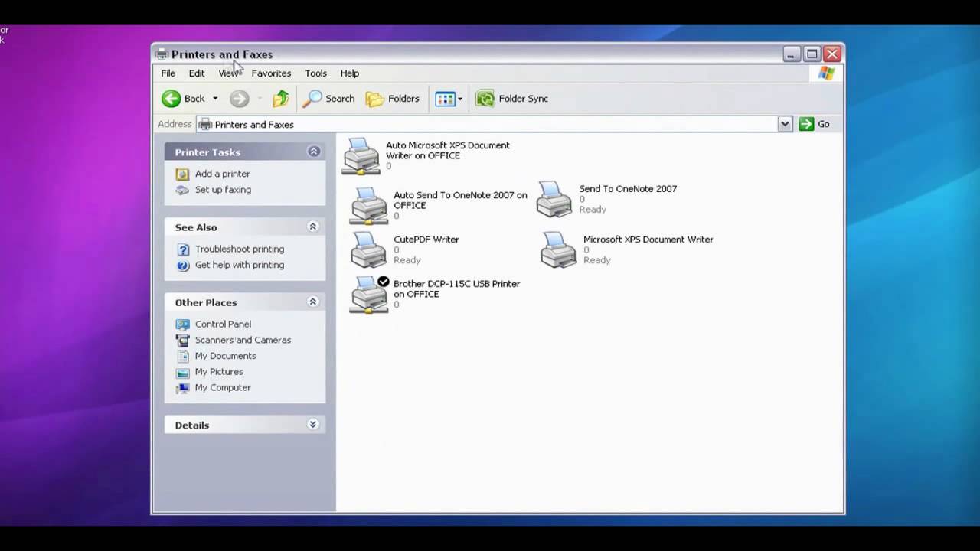Click the Printers and Faxes title bar icon
980x551 pixels.
pos(162,54)
